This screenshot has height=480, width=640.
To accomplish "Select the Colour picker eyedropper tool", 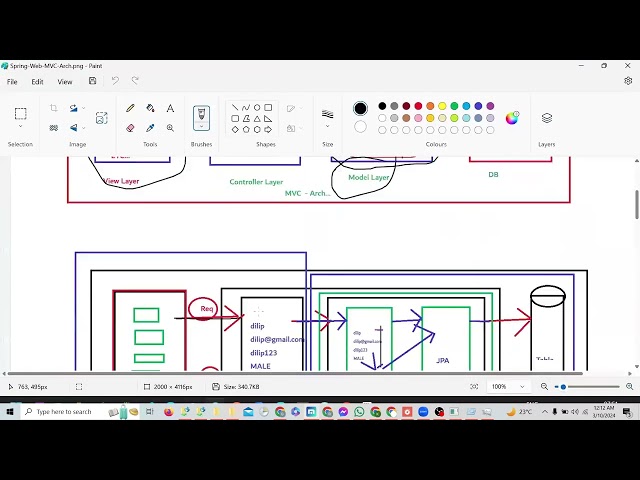I will pos(150,128).
